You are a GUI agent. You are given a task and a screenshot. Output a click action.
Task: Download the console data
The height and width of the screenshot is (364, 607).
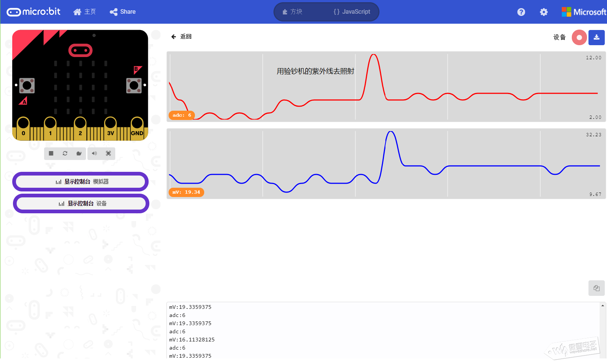click(597, 37)
